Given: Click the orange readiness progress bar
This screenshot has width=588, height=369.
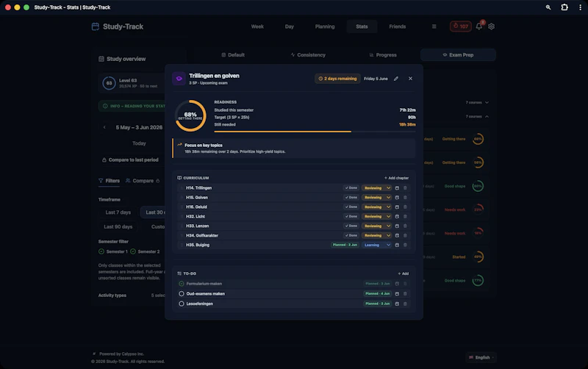Looking at the screenshot, I should point(315,132).
